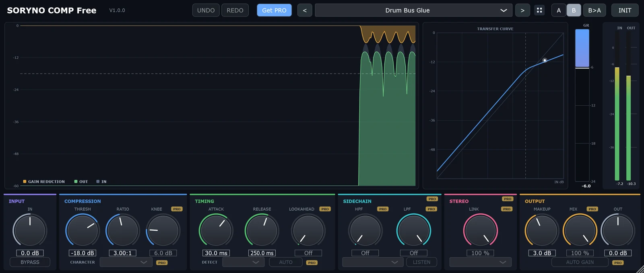Click the REDO button
644x273 pixels.
[235, 10]
